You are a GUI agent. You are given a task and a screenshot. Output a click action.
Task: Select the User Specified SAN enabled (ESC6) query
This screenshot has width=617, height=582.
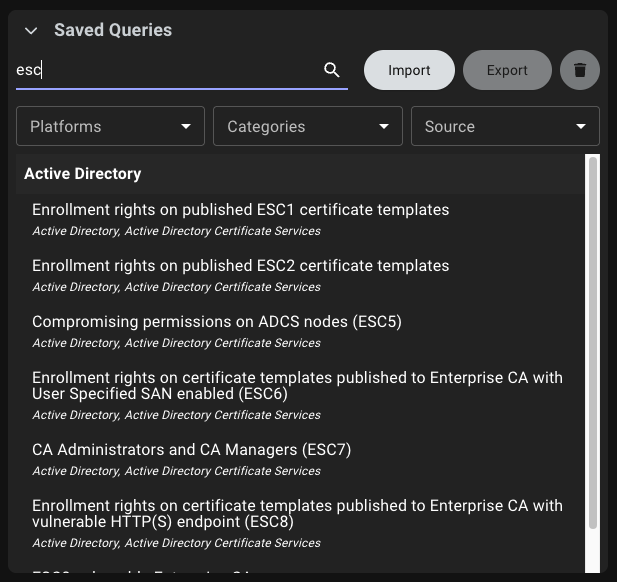(300, 395)
